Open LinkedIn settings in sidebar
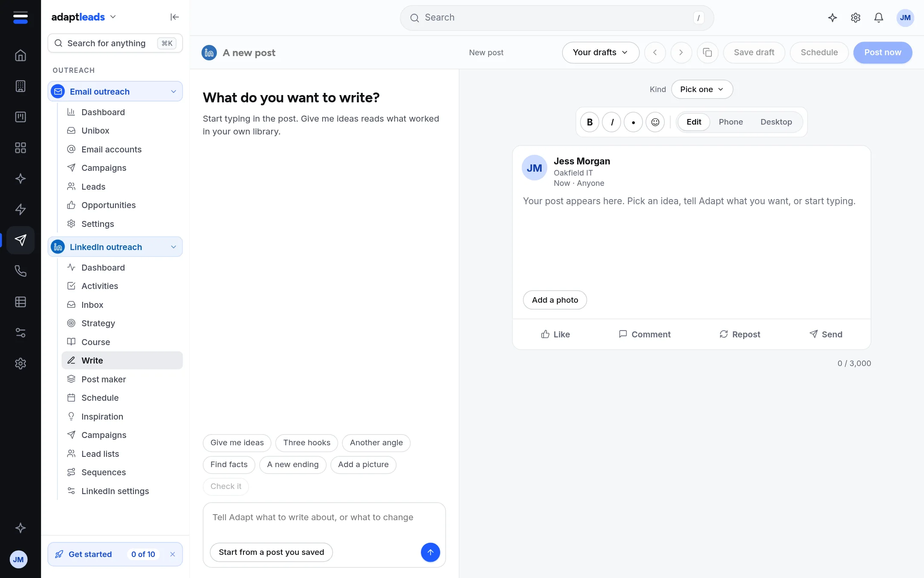The width and height of the screenshot is (924, 578). pyautogui.click(x=122, y=491)
